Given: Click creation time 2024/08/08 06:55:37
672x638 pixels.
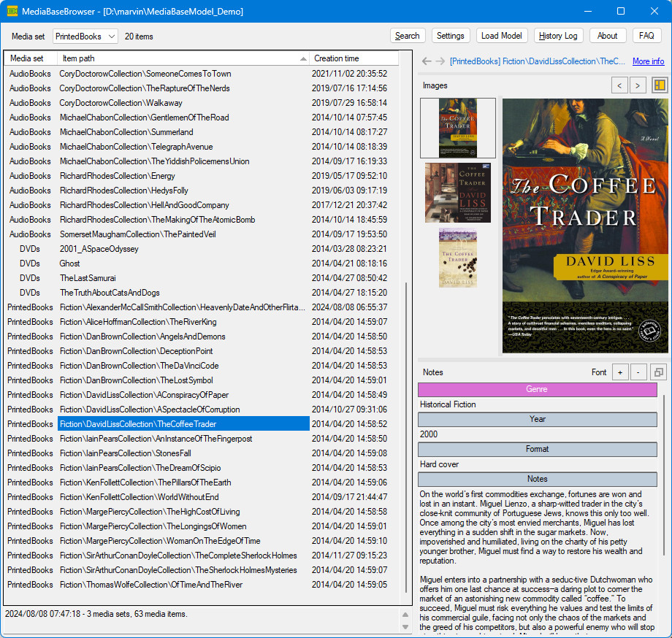Looking at the screenshot, I should click(349, 307).
